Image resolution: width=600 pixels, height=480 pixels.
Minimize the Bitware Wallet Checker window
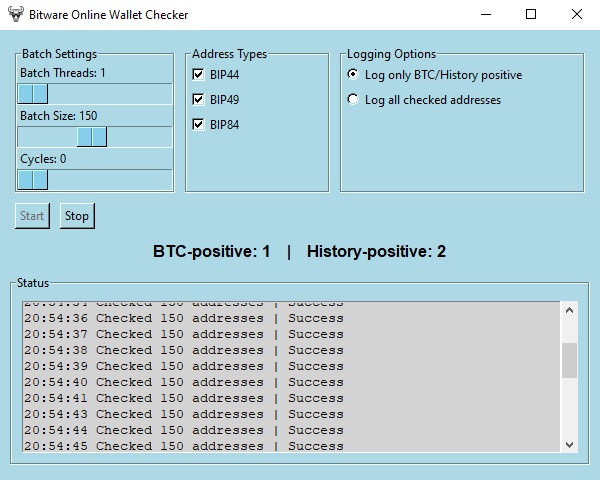[x=486, y=15]
